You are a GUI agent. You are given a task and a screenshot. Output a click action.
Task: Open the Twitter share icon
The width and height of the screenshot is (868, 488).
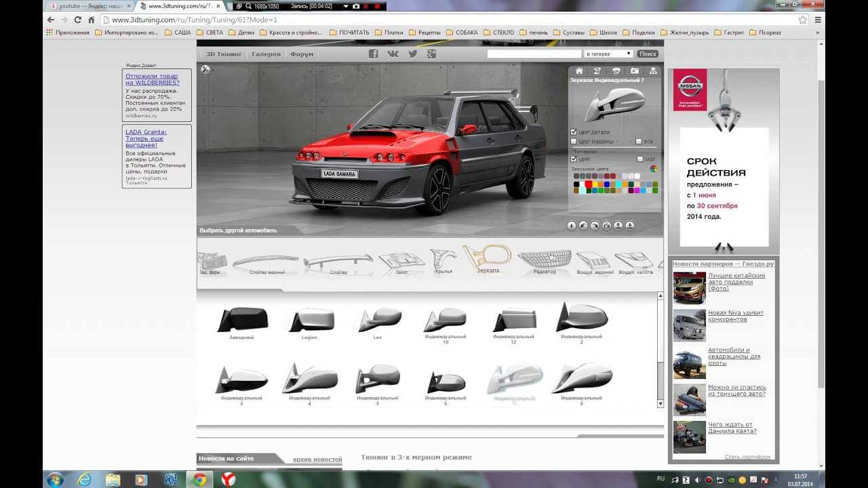coord(412,54)
